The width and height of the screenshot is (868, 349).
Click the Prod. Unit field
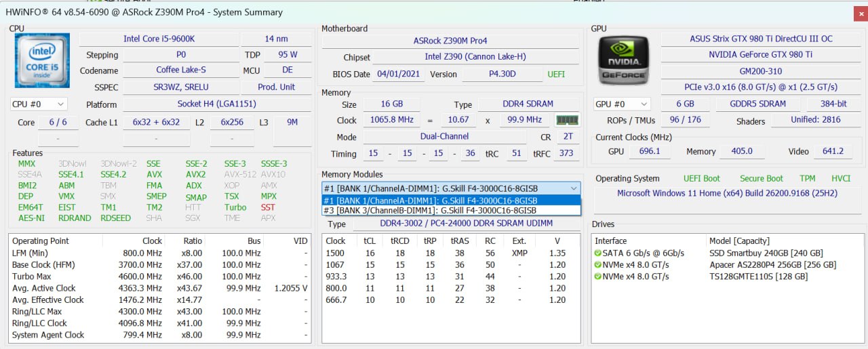coord(276,87)
